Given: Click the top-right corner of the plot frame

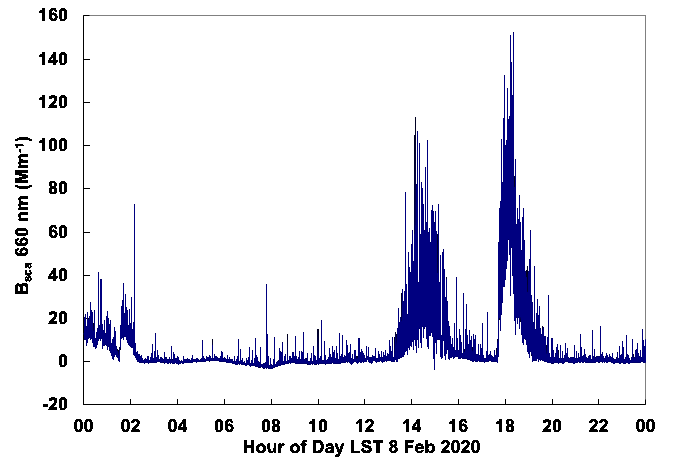Looking at the screenshot, I should pos(645,15).
